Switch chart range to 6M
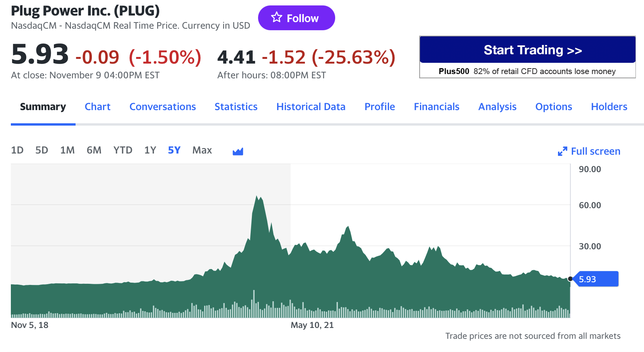 tap(94, 150)
